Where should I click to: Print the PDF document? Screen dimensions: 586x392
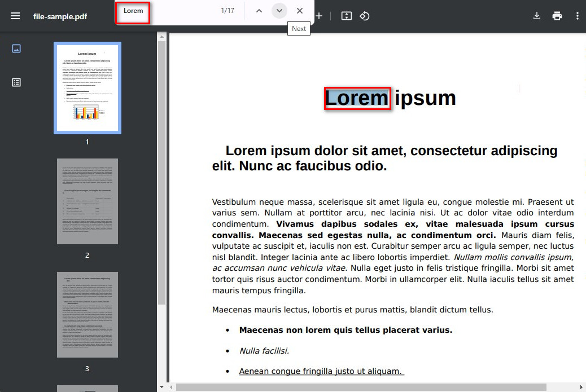point(557,15)
